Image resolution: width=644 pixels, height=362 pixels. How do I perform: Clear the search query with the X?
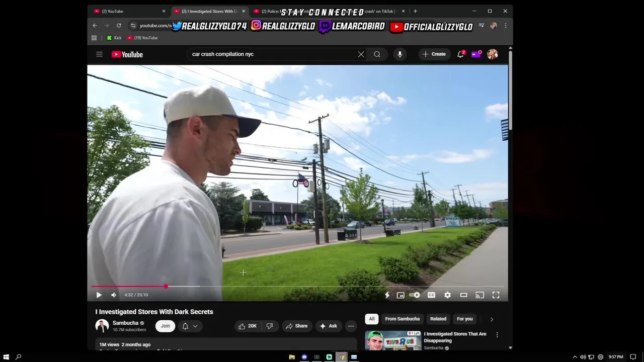(x=361, y=54)
